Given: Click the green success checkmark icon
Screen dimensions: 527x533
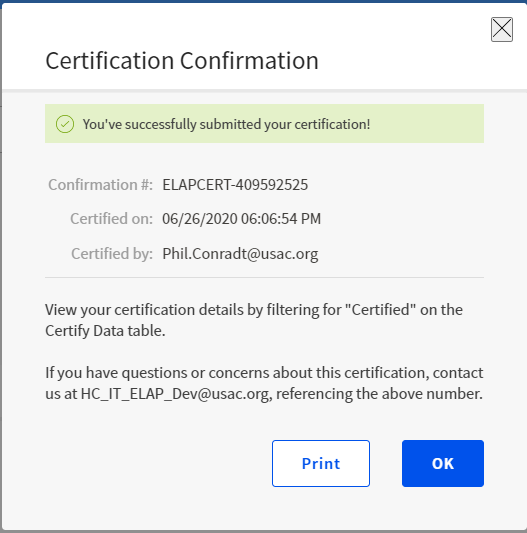Looking at the screenshot, I should tap(65, 124).
